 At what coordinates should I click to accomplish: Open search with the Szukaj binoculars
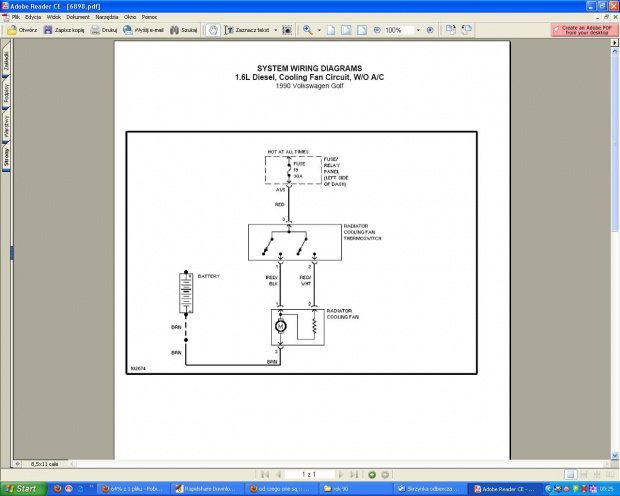pyautogui.click(x=183, y=30)
